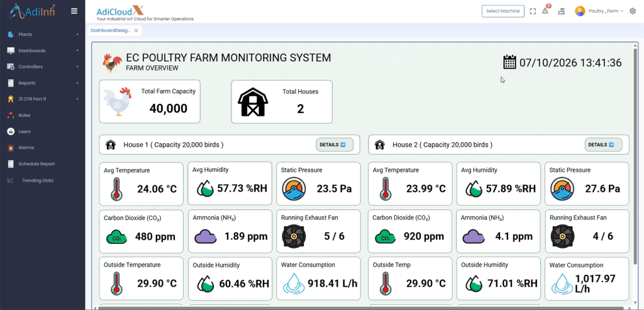Click House 2 outside humidity 71.01 %RH
Viewport: 644px width, 310px height.
point(512,284)
